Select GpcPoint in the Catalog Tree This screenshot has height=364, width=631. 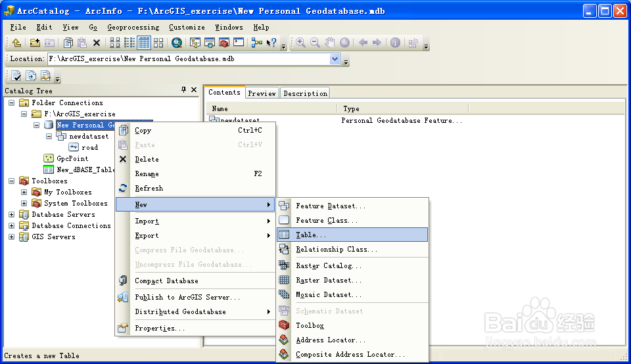coord(72,158)
